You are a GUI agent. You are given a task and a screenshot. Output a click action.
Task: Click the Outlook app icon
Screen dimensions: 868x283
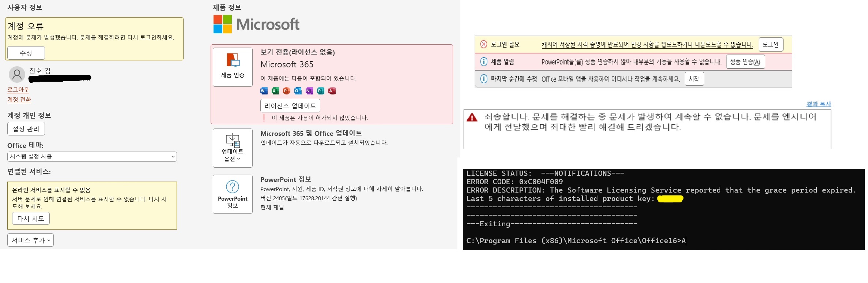[x=298, y=91]
